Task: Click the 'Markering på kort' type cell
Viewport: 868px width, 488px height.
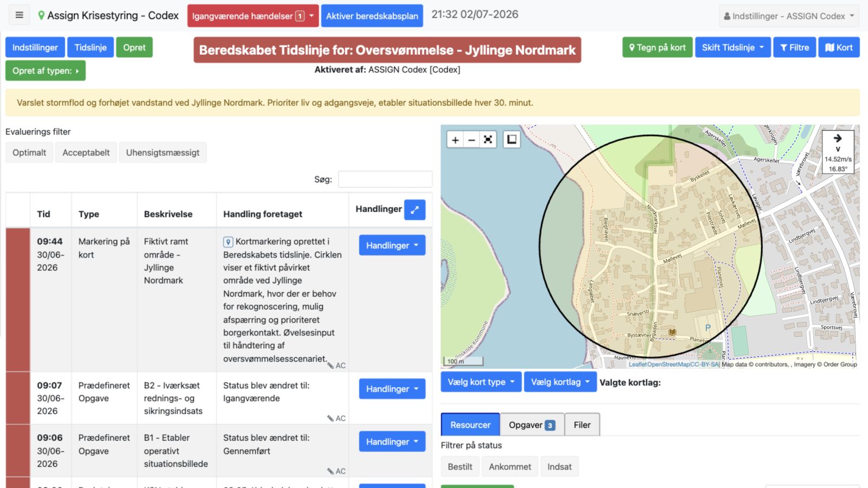Action: point(104,299)
